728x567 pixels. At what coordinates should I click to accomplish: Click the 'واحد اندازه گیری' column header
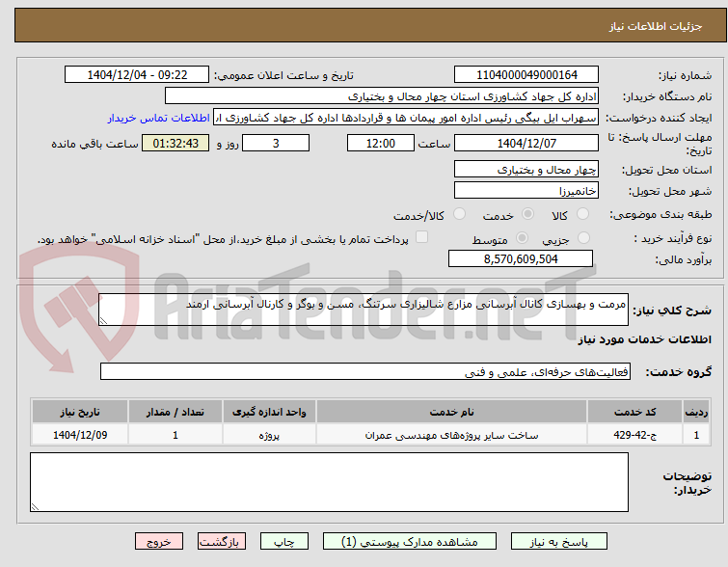coord(269,412)
